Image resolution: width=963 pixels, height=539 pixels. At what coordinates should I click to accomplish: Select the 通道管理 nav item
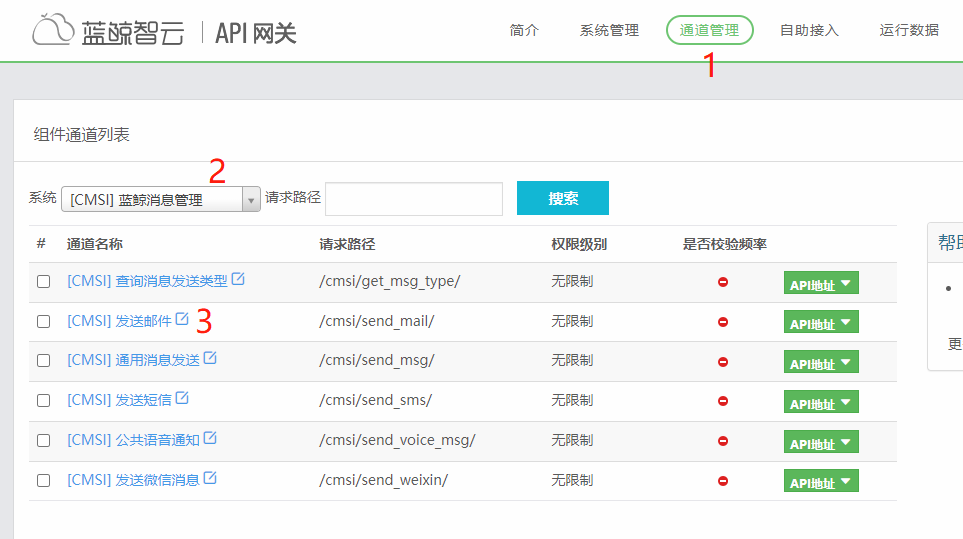pyautogui.click(x=709, y=30)
